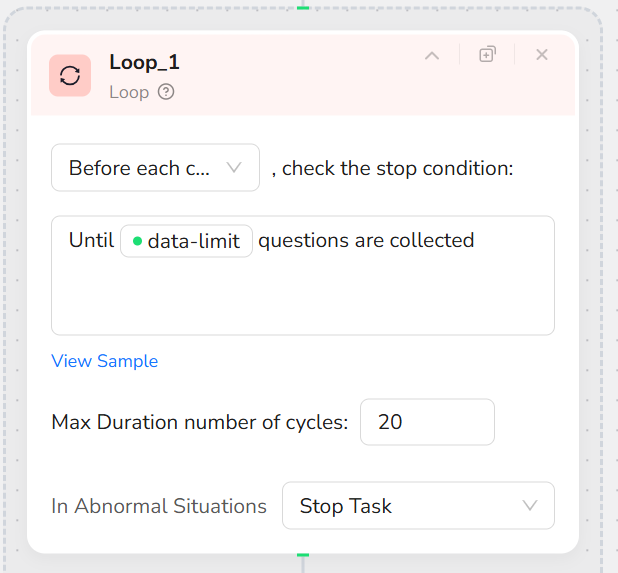Close the Loop_1 panel
The height and width of the screenshot is (573, 618).
click(542, 55)
